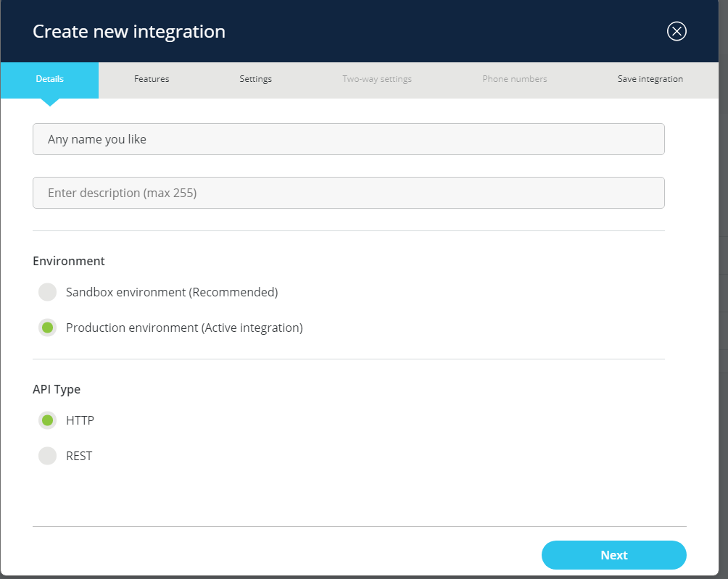The width and height of the screenshot is (728, 579).
Task: Select the Sandbox environment radio button
Action: coord(47,292)
